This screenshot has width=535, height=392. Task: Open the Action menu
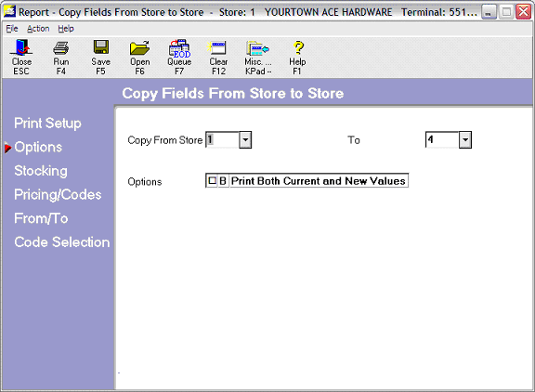(x=38, y=29)
